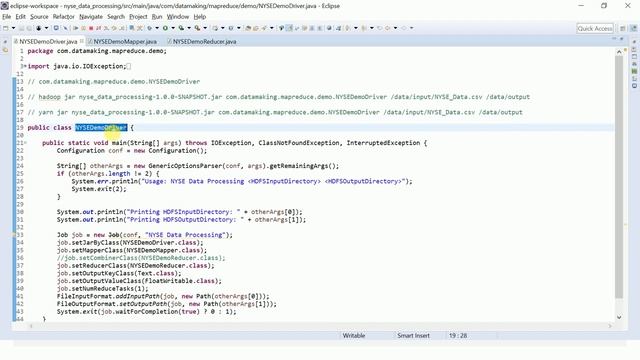This screenshot has width=640, height=360.
Task: Click the Step Return toolbar icon
Action: pyautogui.click(x=122, y=28)
